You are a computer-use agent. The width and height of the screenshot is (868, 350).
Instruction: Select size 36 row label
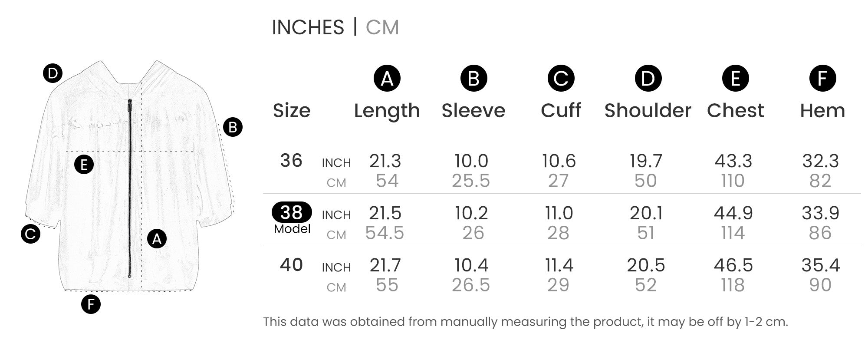(291, 161)
